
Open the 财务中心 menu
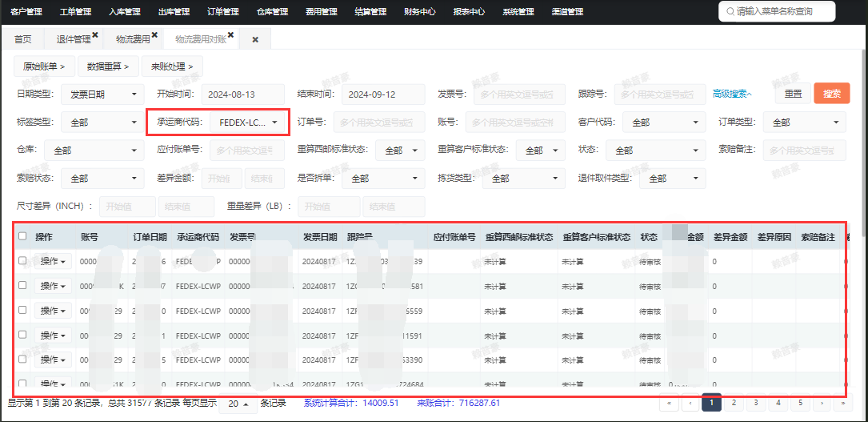tap(420, 12)
